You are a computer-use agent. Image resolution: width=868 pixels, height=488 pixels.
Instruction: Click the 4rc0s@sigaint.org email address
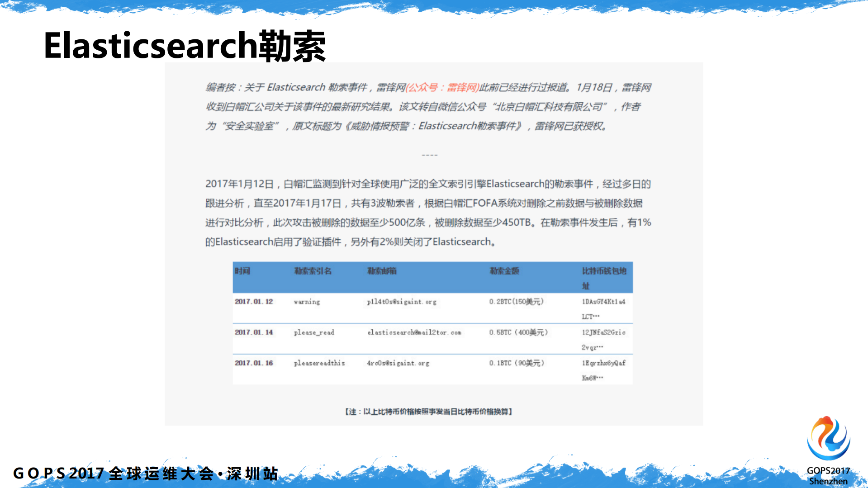click(x=398, y=363)
